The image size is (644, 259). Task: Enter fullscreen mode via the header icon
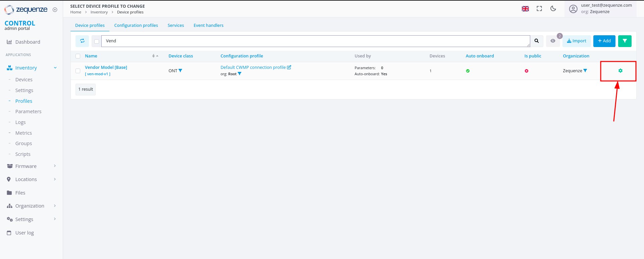(x=539, y=9)
